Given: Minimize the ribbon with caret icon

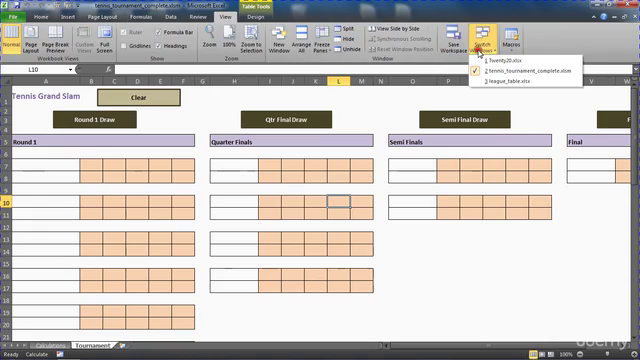Looking at the screenshot, I should (593, 17).
